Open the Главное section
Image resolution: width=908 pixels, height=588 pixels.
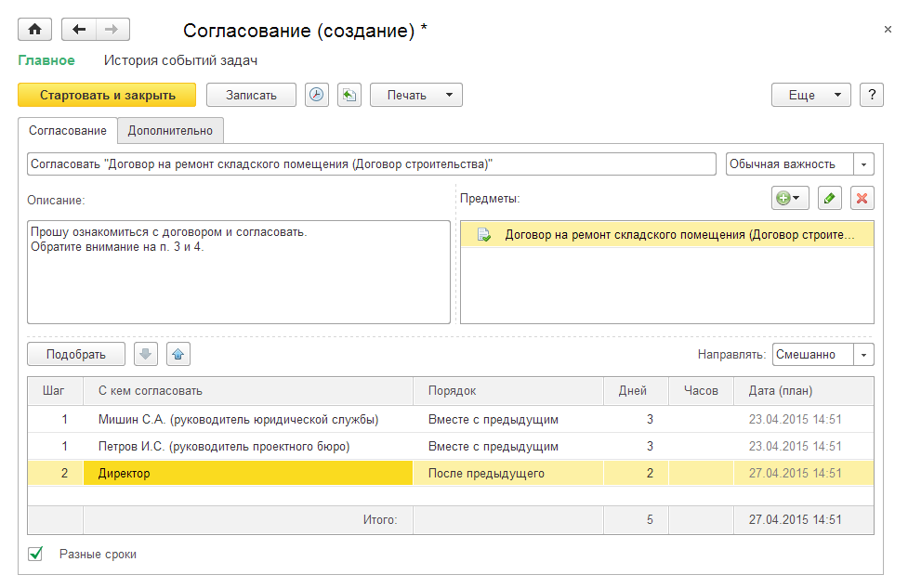point(46,60)
